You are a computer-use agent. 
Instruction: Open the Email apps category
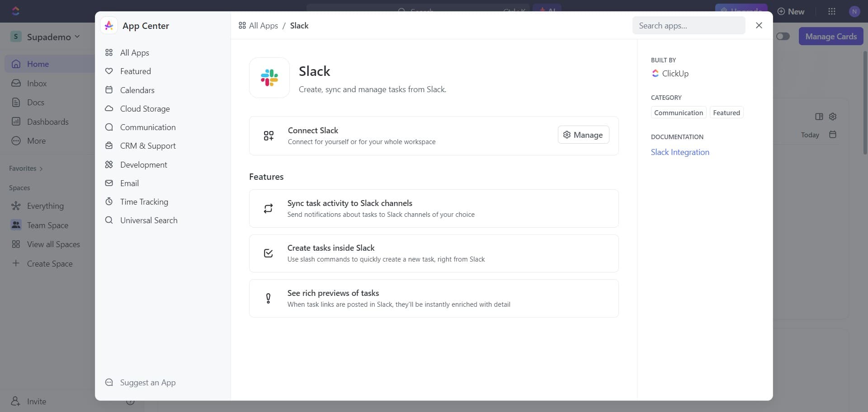click(x=128, y=183)
